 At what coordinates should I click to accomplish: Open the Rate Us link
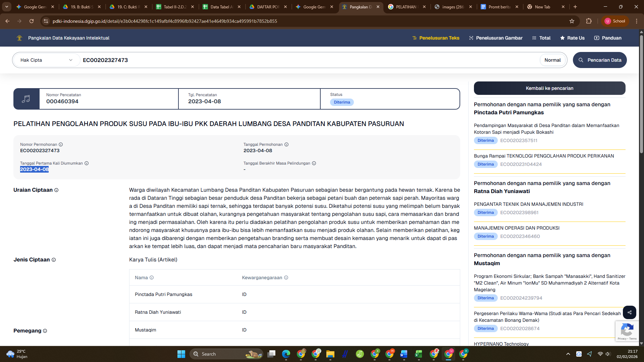tap(572, 38)
